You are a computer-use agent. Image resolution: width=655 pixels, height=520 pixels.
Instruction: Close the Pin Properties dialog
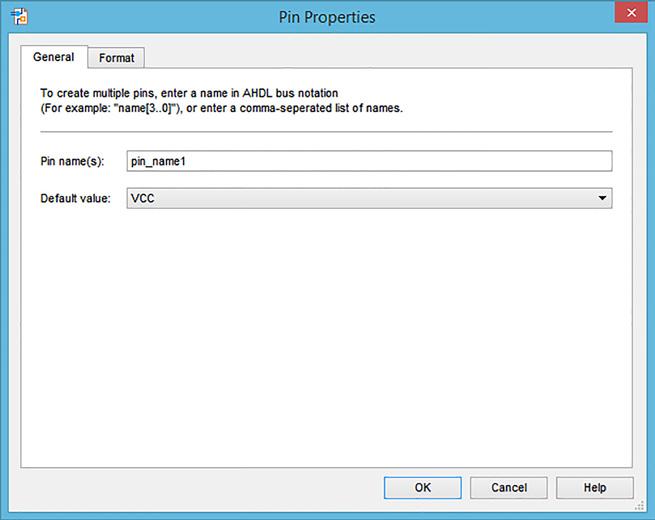[x=631, y=13]
